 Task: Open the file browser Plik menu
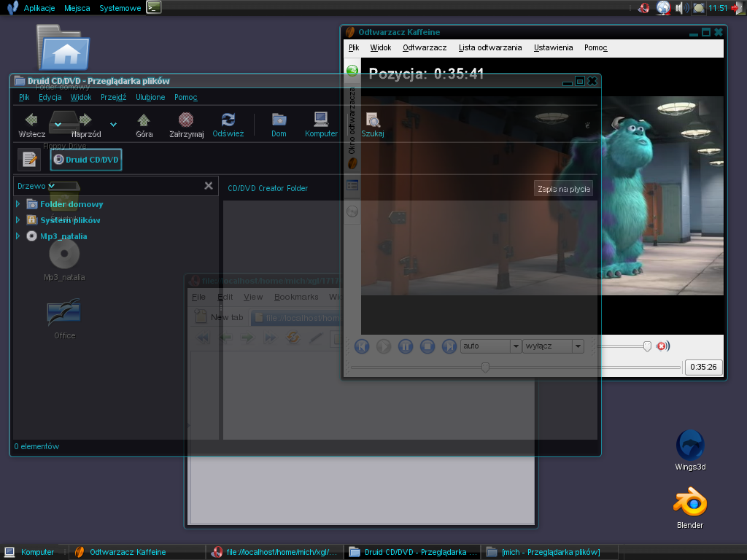24,97
